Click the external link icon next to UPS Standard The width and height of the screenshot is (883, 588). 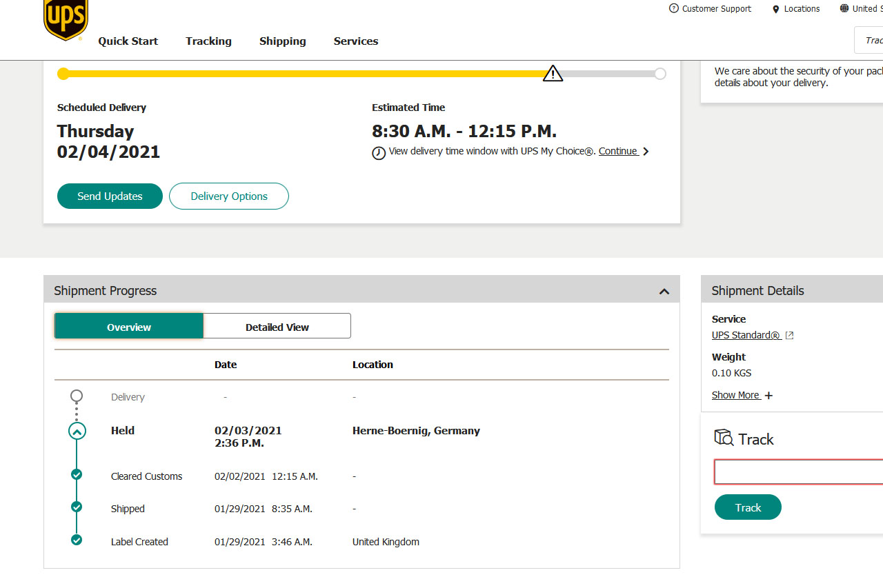[x=790, y=336]
